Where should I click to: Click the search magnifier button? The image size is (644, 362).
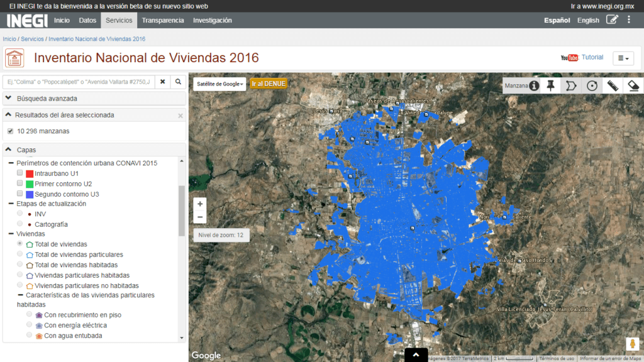pyautogui.click(x=178, y=82)
